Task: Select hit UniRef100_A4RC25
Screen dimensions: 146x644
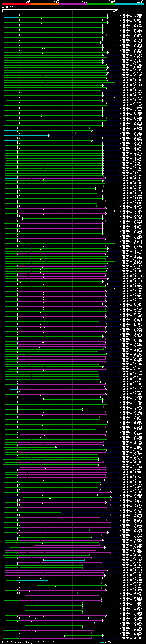Action: (131, 376)
